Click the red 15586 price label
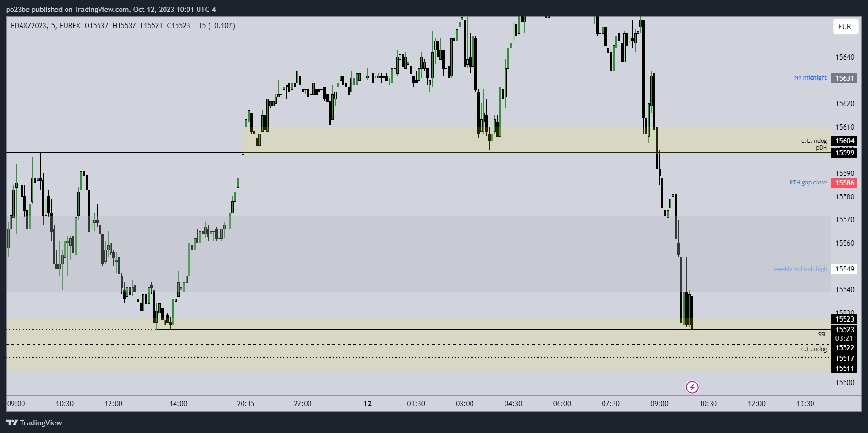 tap(844, 183)
